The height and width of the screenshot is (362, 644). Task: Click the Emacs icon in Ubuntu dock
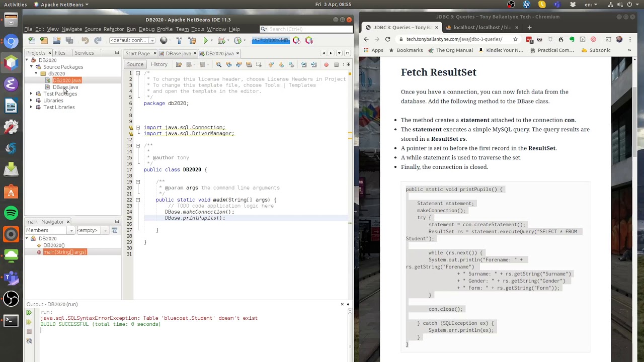click(11, 84)
